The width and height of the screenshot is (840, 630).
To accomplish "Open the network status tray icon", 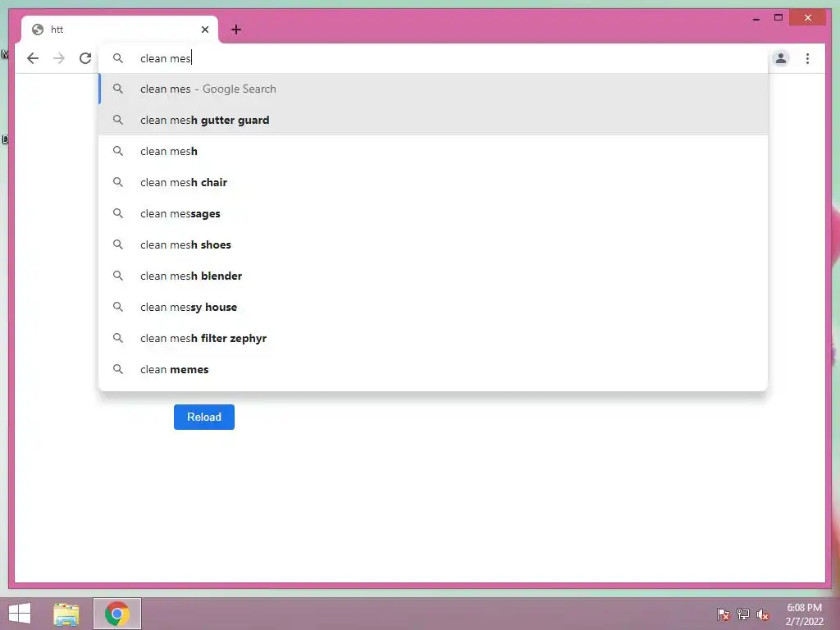I will coord(743,614).
